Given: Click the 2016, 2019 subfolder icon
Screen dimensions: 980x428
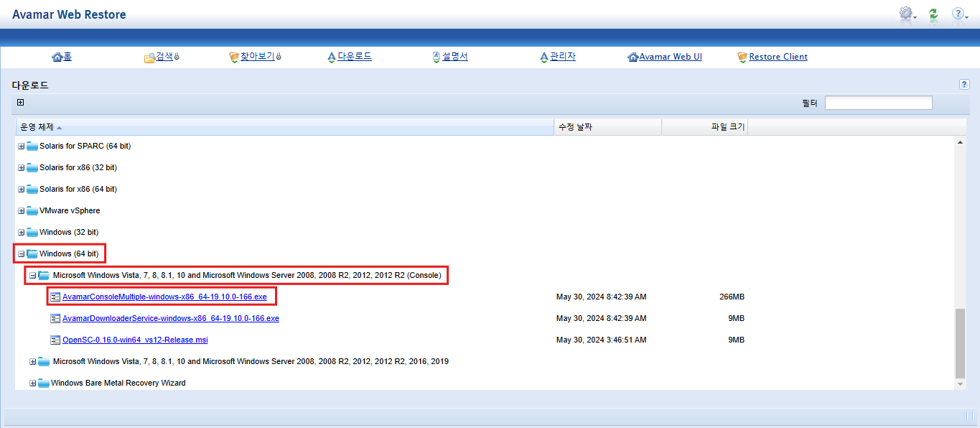Looking at the screenshot, I should point(44,361).
